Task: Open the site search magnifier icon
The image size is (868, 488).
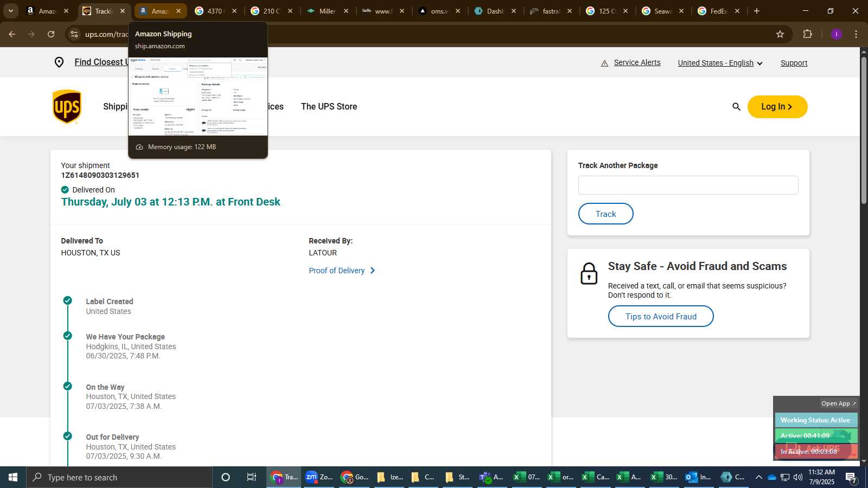Action: (x=736, y=107)
